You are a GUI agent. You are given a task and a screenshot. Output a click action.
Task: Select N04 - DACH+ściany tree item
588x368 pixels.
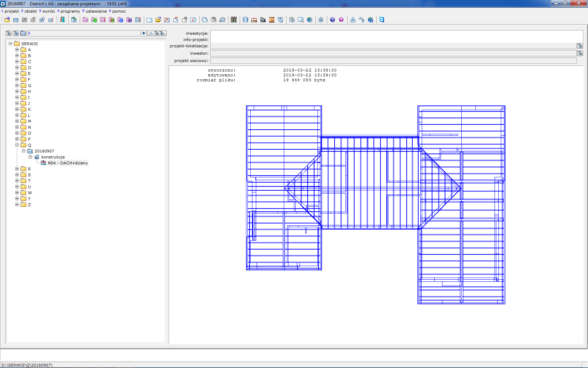click(x=68, y=163)
